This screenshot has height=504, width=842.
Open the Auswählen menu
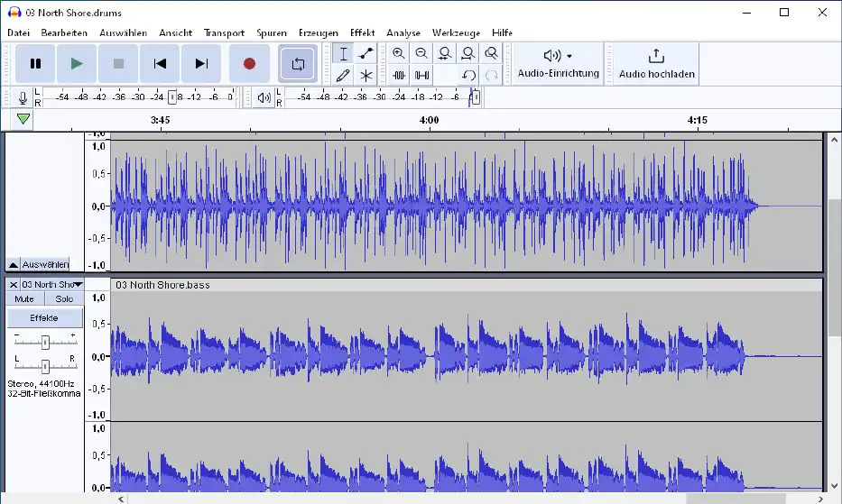[123, 32]
